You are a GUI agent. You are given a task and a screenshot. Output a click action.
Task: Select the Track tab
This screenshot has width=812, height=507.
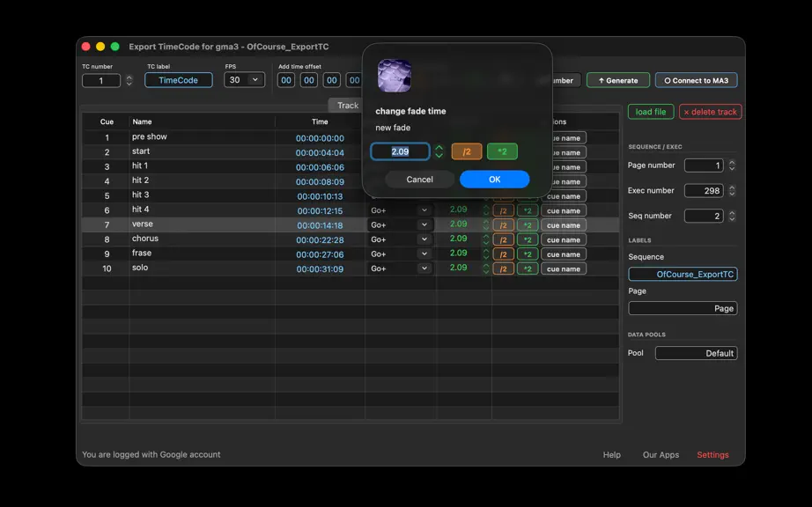tap(348, 105)
